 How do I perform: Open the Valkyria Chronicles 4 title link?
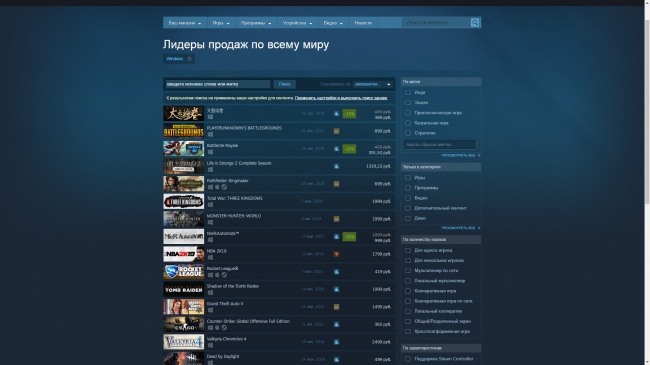click(x=226, y=339)
